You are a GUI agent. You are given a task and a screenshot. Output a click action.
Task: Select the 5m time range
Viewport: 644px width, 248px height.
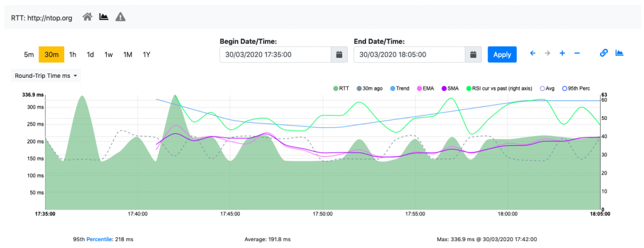pos(29,55)
